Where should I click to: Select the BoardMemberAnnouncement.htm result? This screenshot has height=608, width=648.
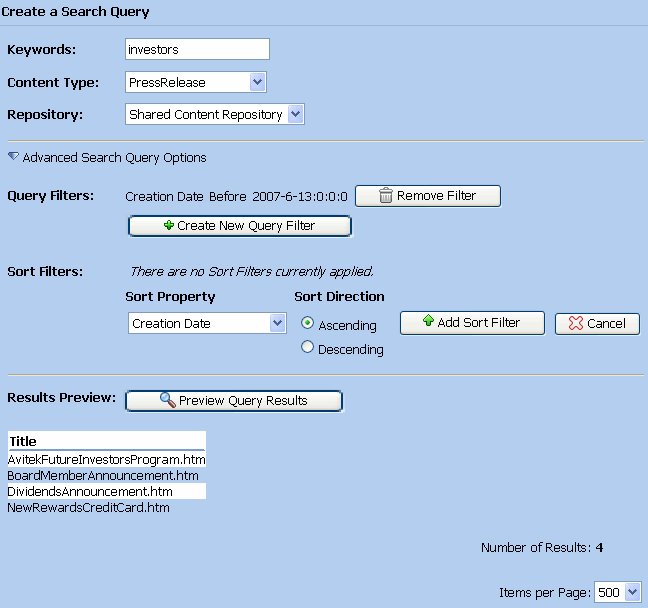tap(103, 476)
